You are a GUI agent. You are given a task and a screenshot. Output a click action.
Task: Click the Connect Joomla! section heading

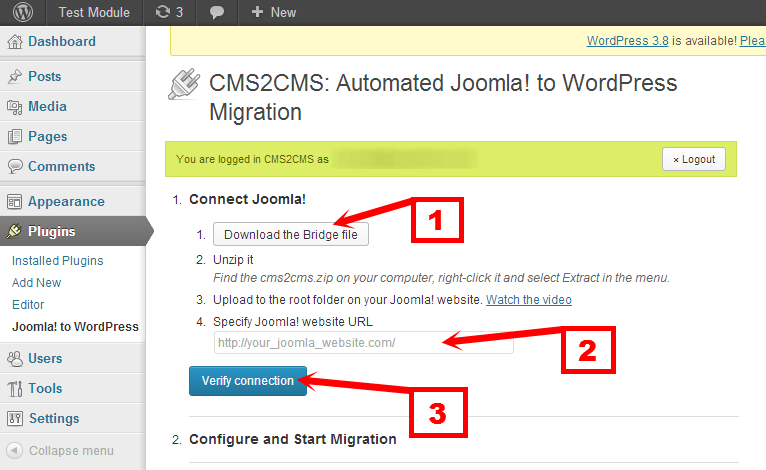click(x=248, y=199)
